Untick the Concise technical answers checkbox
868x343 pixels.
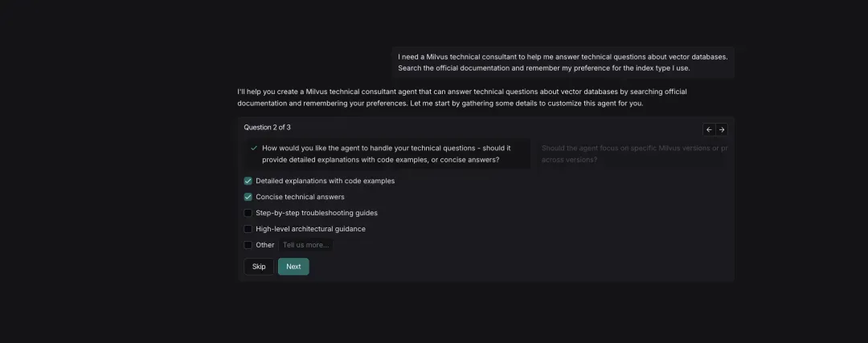point(248,197)
